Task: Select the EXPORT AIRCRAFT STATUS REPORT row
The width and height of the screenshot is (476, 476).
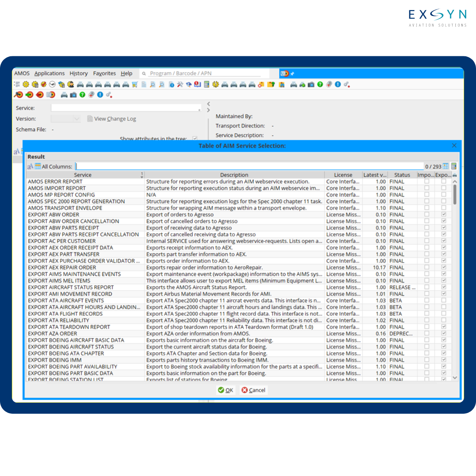Action: (x=240, y=287)
